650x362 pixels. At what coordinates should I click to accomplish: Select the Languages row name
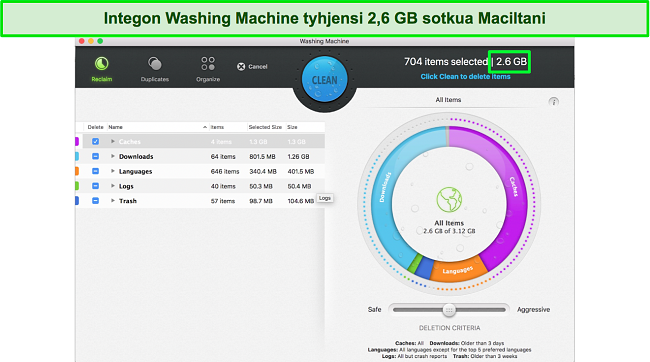pos(135,171)
